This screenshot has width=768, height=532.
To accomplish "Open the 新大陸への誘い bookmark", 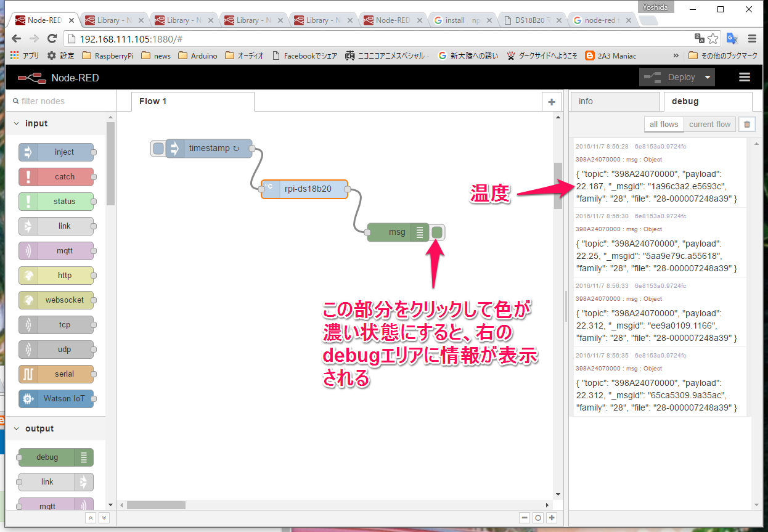I will [468, 55].
